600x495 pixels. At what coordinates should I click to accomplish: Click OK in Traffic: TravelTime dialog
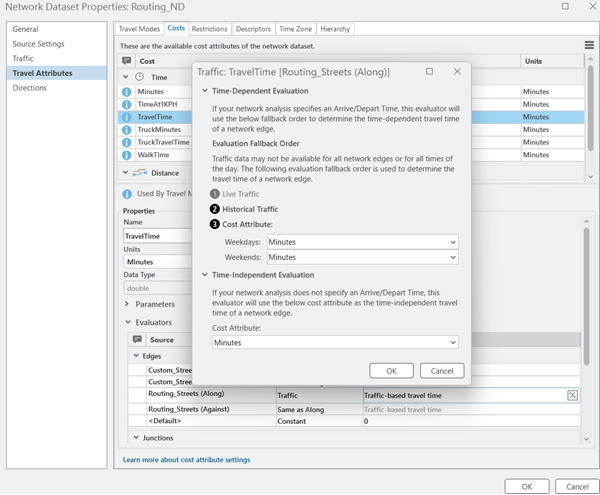tap(391, 371)
